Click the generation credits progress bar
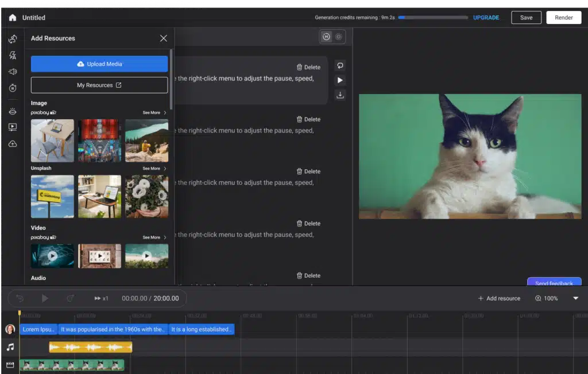The height and width of the screenshot is (374, 588). (432, 18)
